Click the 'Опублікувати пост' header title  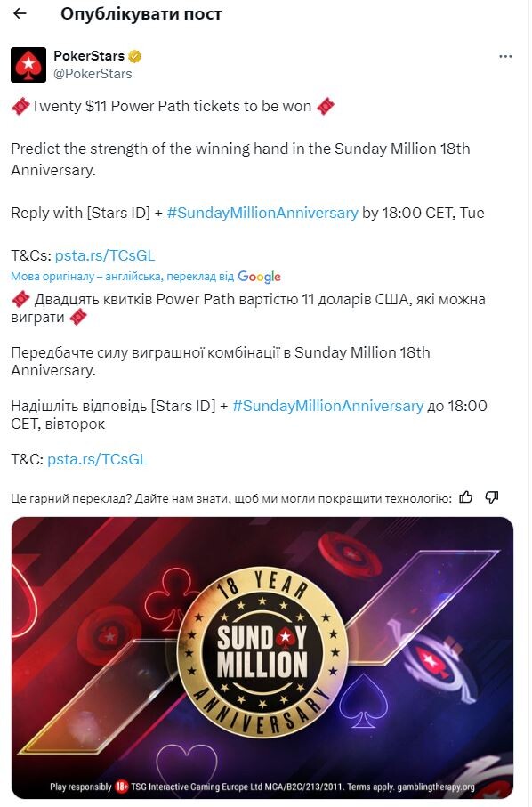(141, 14)
